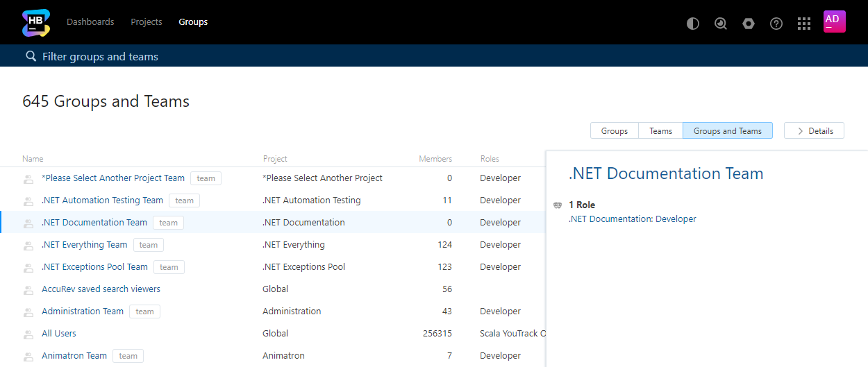Switch to the Groups filter
This screenshot has width=868, height=367.
pos(614,130)
